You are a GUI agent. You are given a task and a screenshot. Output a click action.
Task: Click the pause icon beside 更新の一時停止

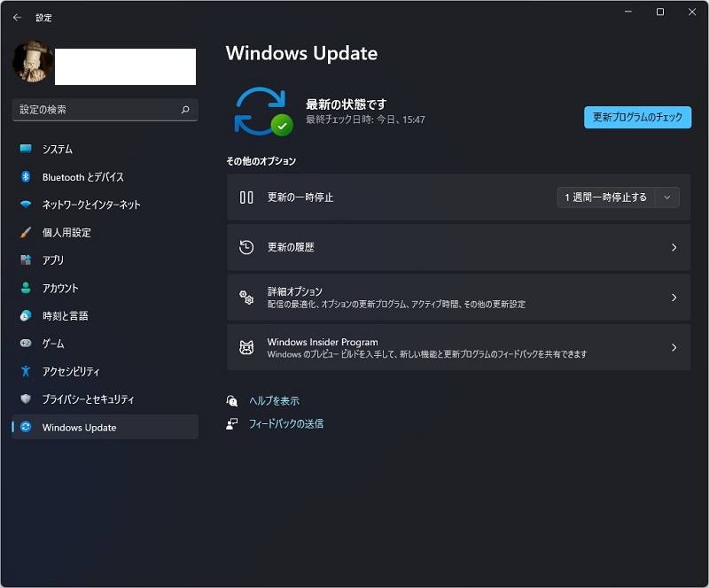[x=246, y=197]
